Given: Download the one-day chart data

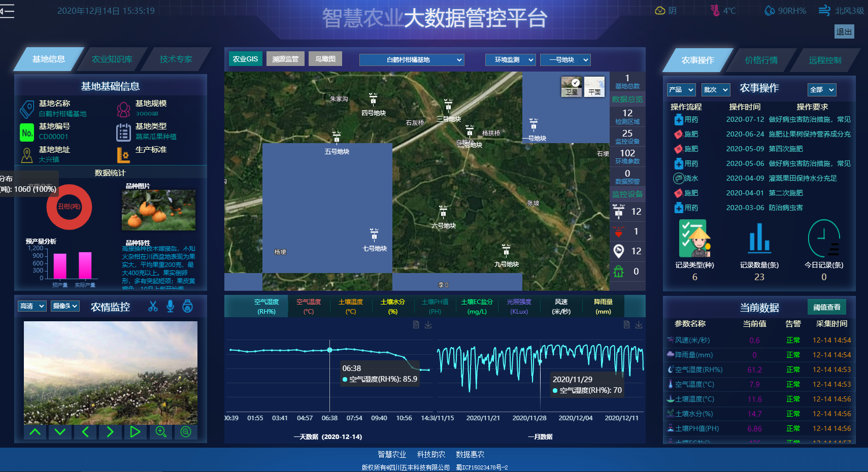Looking at the screenshot, I should click(428, 325).
